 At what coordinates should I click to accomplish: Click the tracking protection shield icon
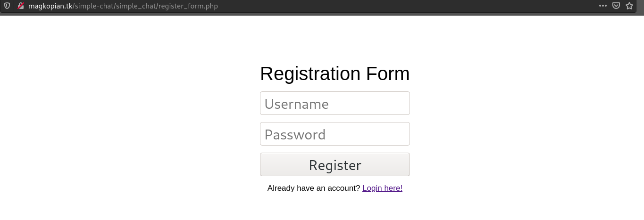pyautogui.click(x=7, y=6)
